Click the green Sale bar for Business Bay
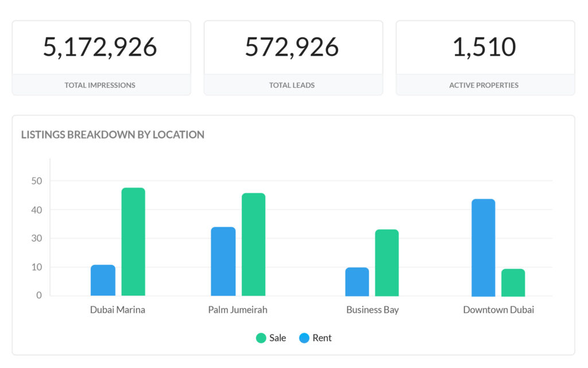The height and width of the screenshot is (368, 588). tap(386, 262)
